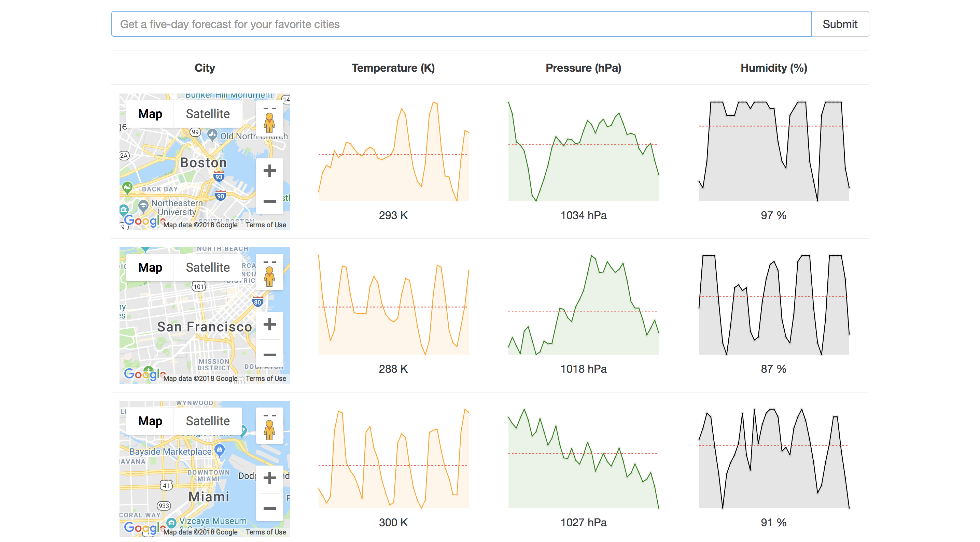This screenshot has width=980, height=542.
Task: Click the Vizcaya Museum marker icon
Action: pyautogui.click(x=171, y=523)
